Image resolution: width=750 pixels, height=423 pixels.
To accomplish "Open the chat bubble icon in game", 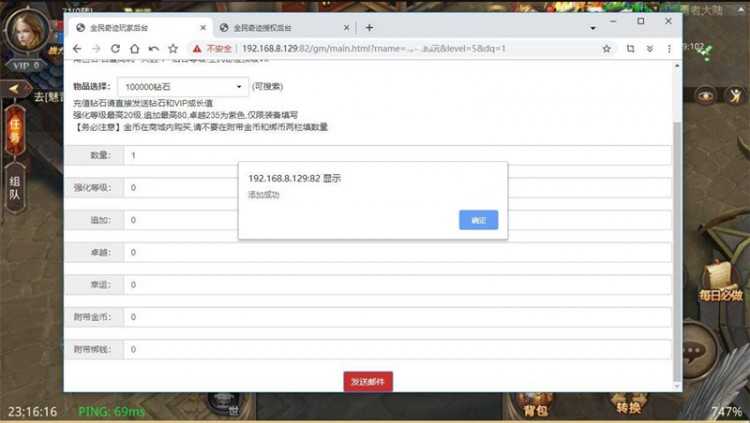I will click(x=694, y=352).
